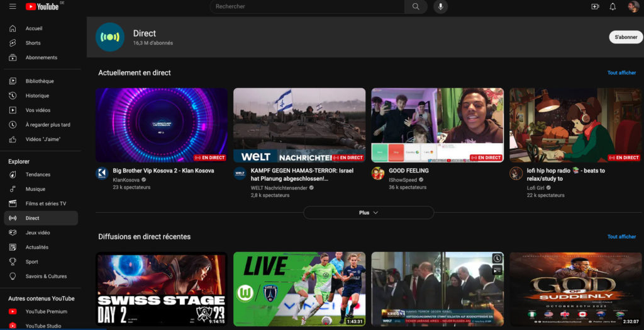Click KlanKosova channel name
Screen dimensions: 644x330
click(x=126, y=180)
